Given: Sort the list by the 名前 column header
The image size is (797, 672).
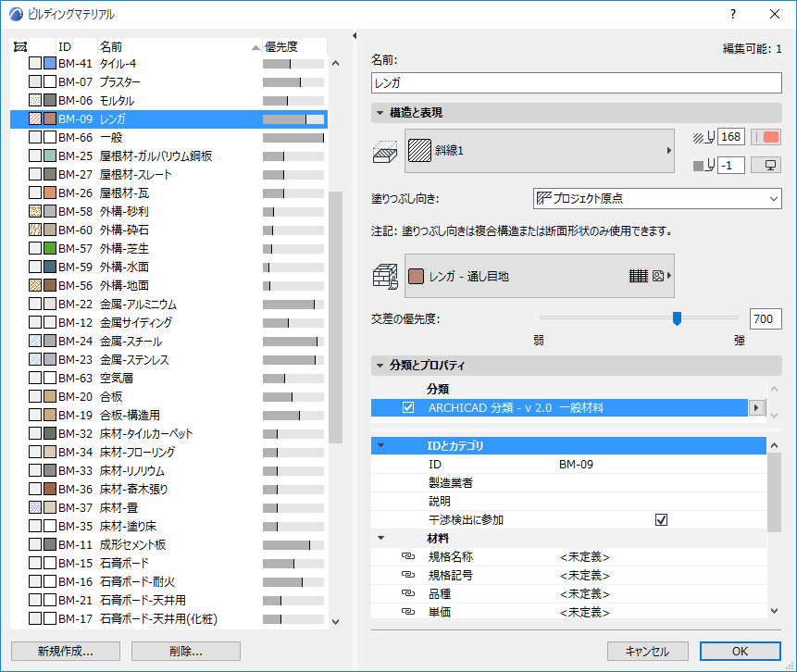Looking at the screenshot, I should click(180, 47).
